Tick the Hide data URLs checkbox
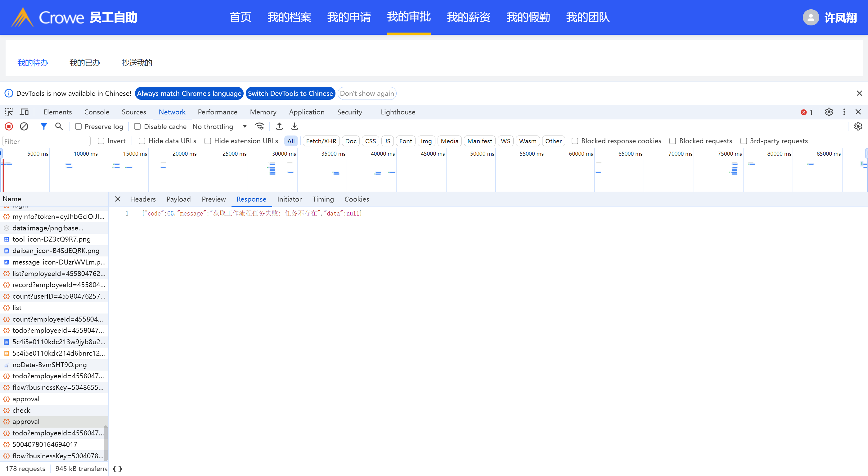The height and width of the screenshot is (476, 868). 142,141
